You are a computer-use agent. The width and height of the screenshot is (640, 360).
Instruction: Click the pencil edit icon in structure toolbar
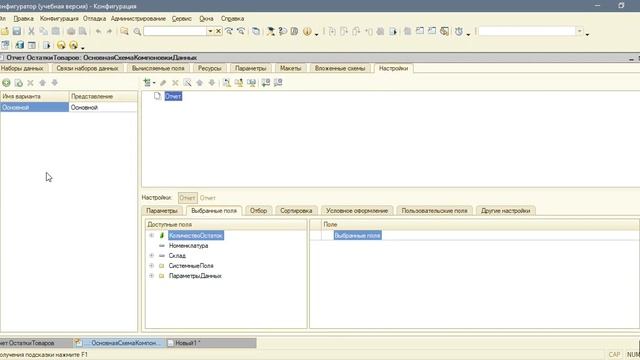[x=163, y=83]
